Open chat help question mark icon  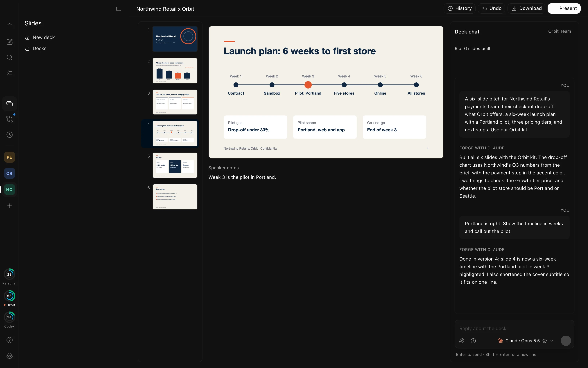473,341
